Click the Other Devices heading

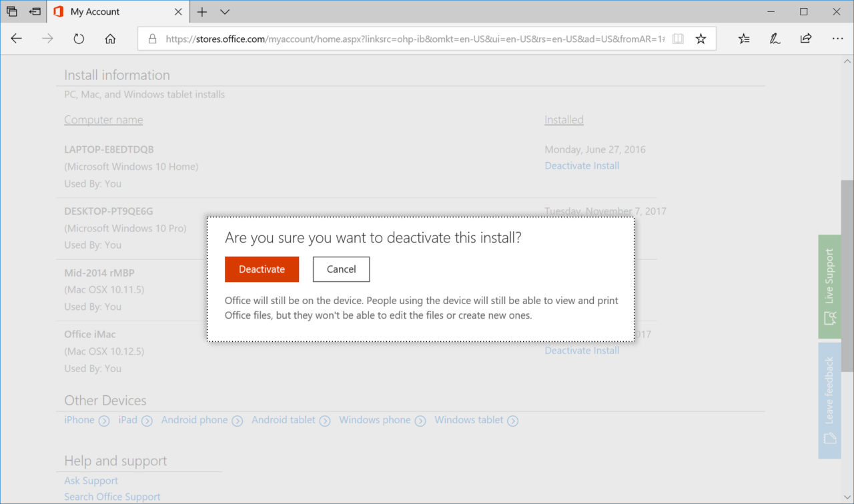[x=105, y=401]
